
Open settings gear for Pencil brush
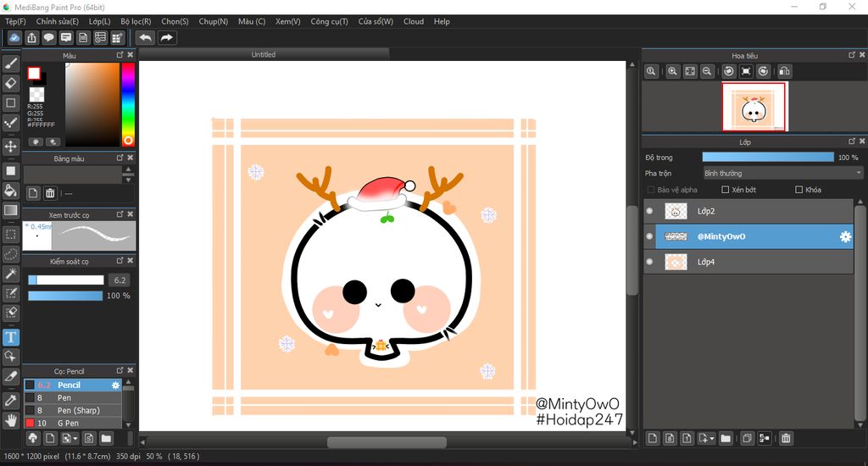pyautogui.click(x=115, y=386)
